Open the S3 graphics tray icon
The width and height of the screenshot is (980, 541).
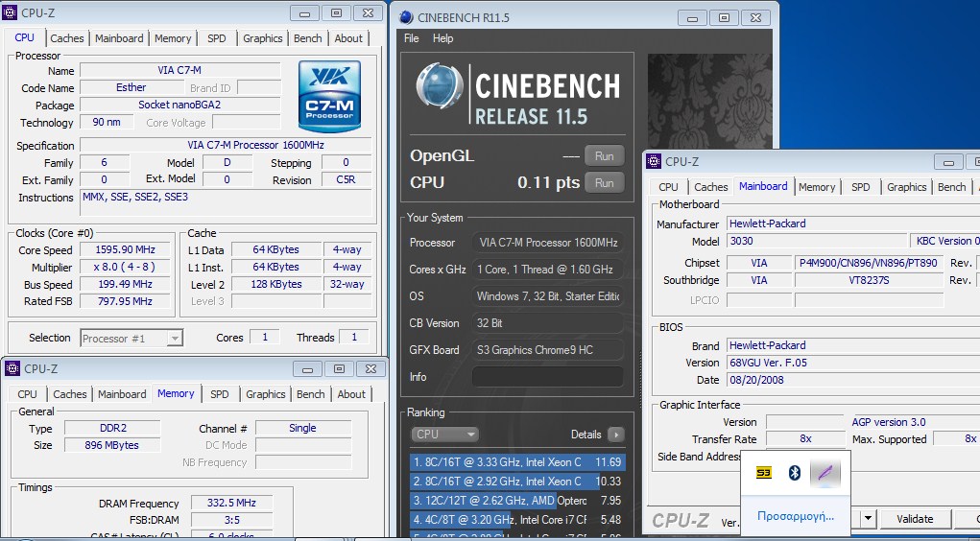click(763, 473)
